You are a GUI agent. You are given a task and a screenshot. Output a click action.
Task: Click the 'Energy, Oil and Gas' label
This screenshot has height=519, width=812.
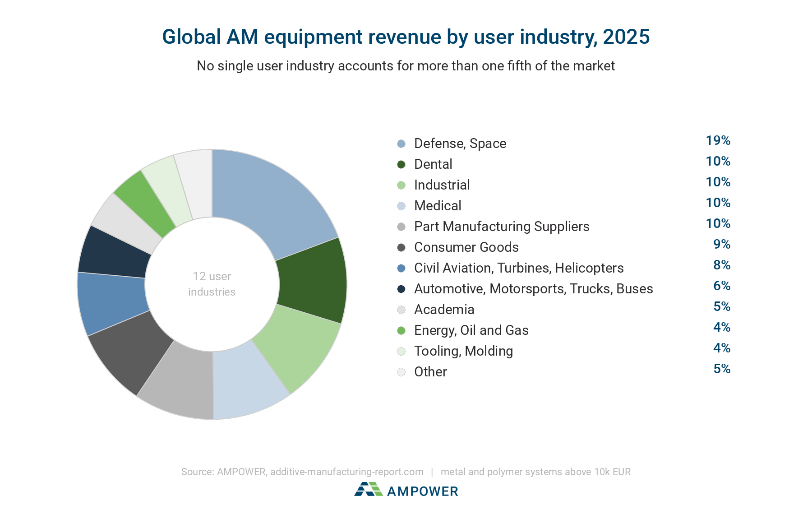(x=471, y=330)
